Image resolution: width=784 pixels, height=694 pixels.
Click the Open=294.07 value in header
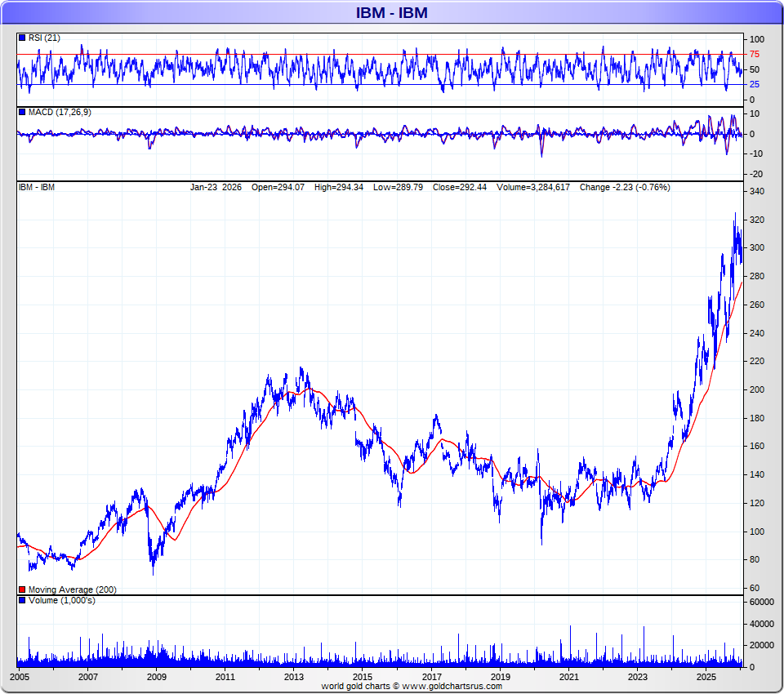point(278,187)
